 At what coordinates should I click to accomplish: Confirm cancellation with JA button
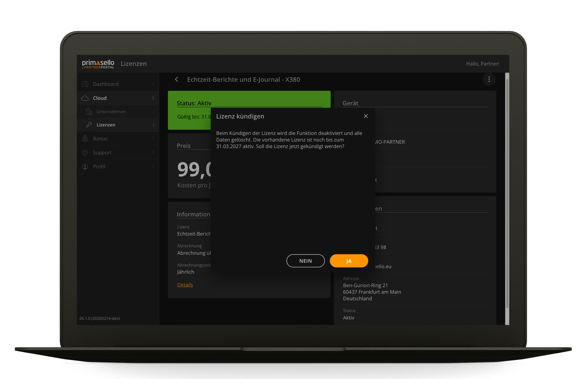pyautogui.click(x=348, y=261)
